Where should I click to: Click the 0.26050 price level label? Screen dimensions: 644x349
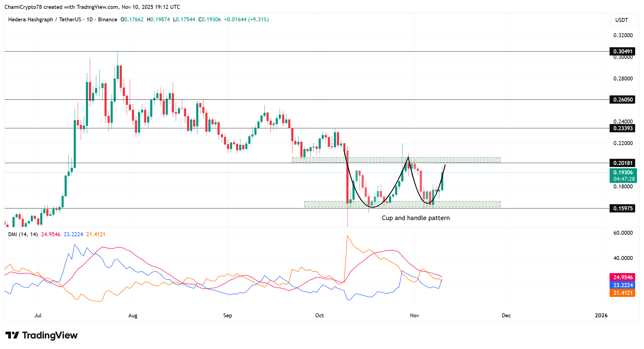[622, 100]
